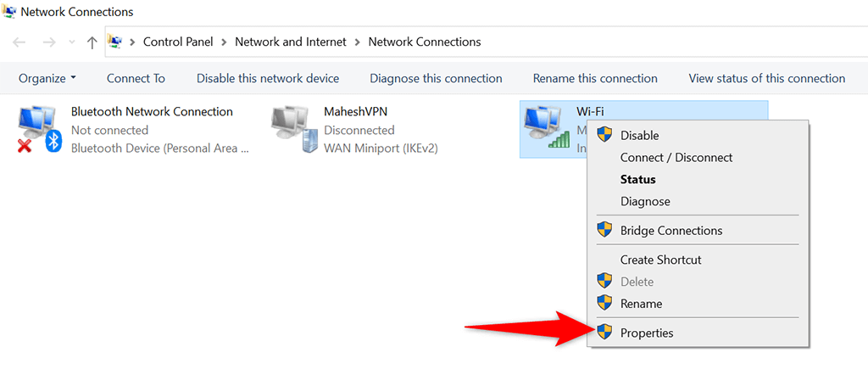Open Network and Internet breadcrumb
The width and height of the screenshot is (868, 375).
(291, 42)
